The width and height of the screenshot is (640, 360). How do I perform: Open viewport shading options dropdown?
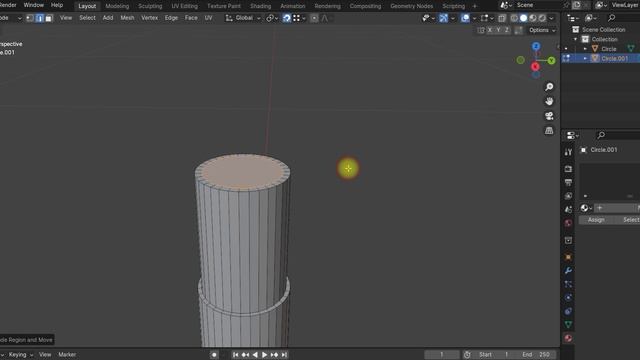(x=551, y=18)
